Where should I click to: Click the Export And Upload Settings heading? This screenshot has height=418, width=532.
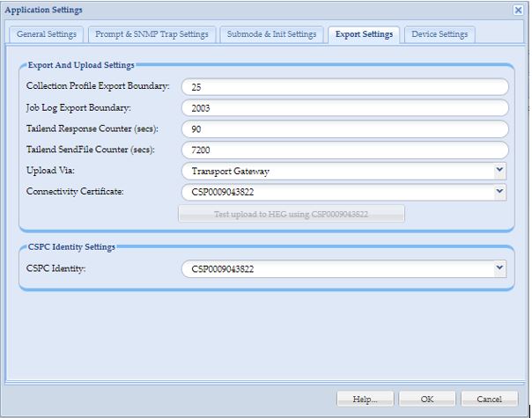(x=81, y=65)
